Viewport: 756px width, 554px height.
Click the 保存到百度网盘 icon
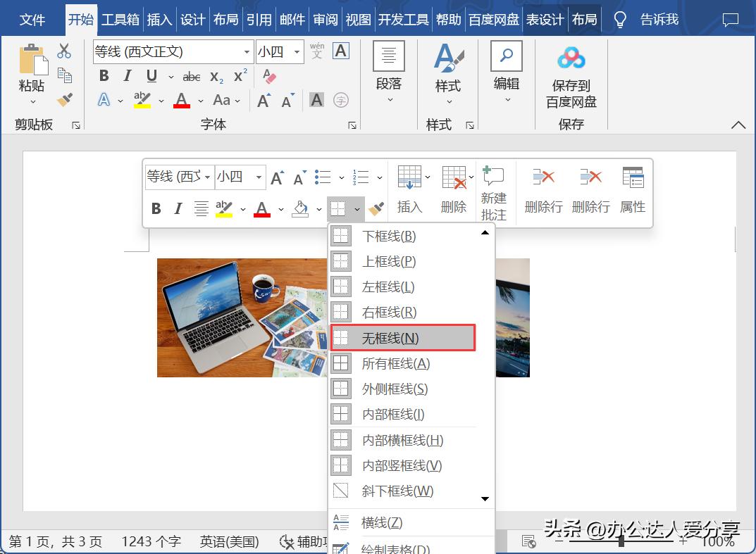pyautogui.click(x=571, y=58)
